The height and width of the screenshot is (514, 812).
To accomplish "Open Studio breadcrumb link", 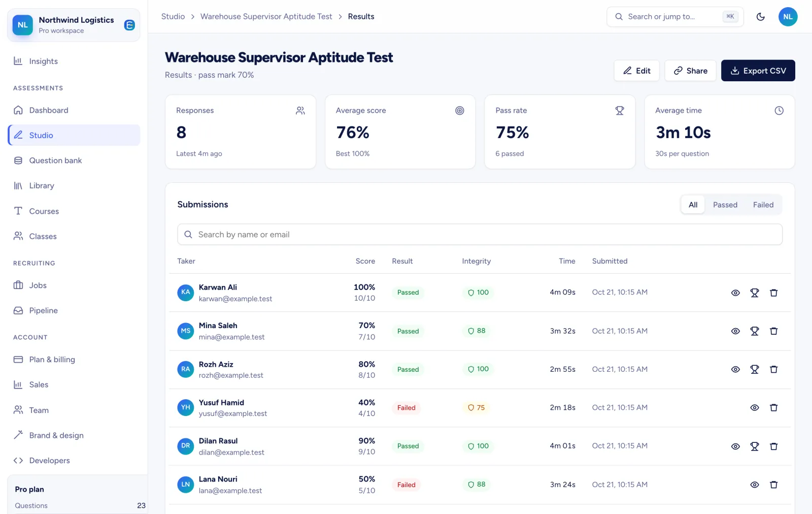I will click(x=173, y=16).
